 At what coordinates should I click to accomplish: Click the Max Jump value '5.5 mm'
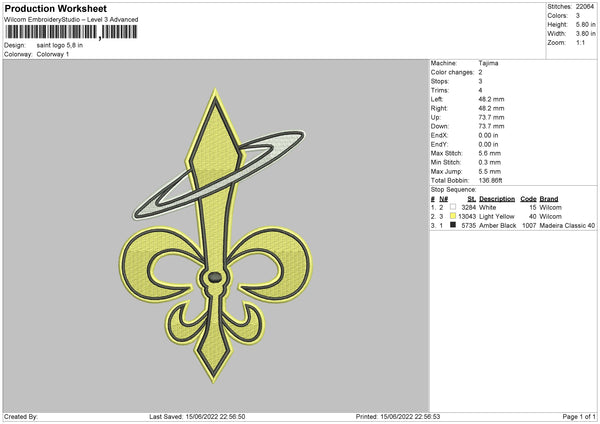[x=489, y=171]
